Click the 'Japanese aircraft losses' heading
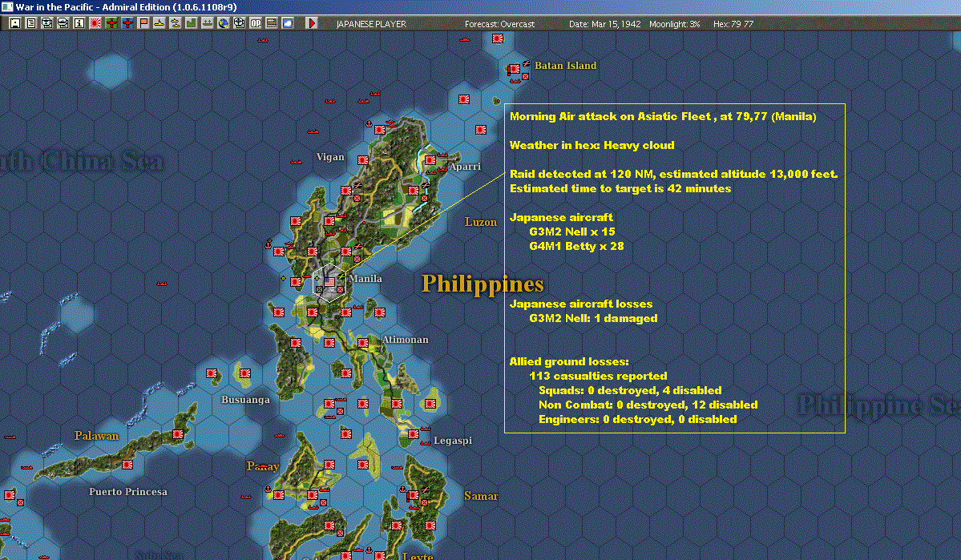Screen dimensions: 961x560 (581, 304)
